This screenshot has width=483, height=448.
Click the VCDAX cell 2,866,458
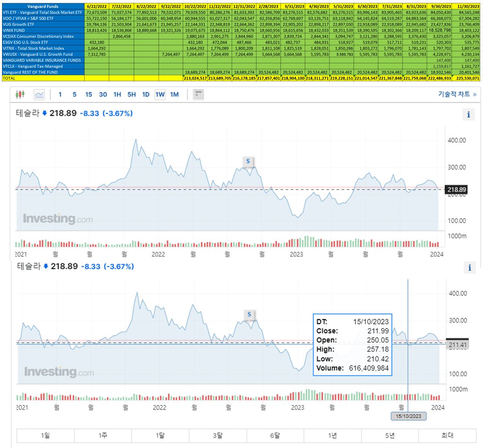(x=121, y=36)
